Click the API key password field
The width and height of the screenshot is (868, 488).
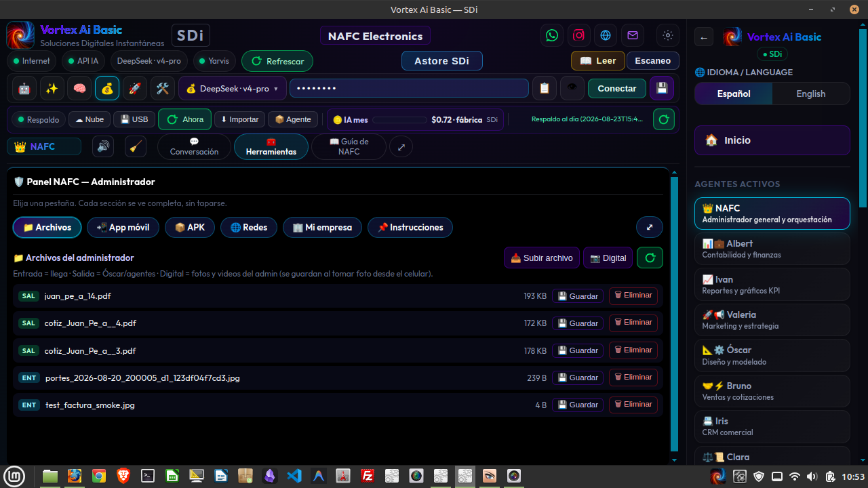[409, 88]
